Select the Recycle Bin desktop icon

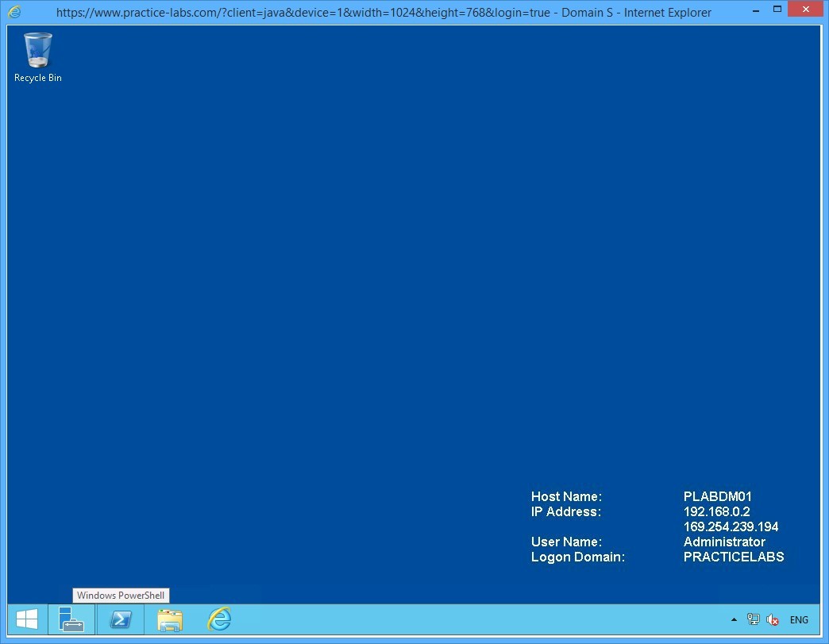[x=37, y=51]
